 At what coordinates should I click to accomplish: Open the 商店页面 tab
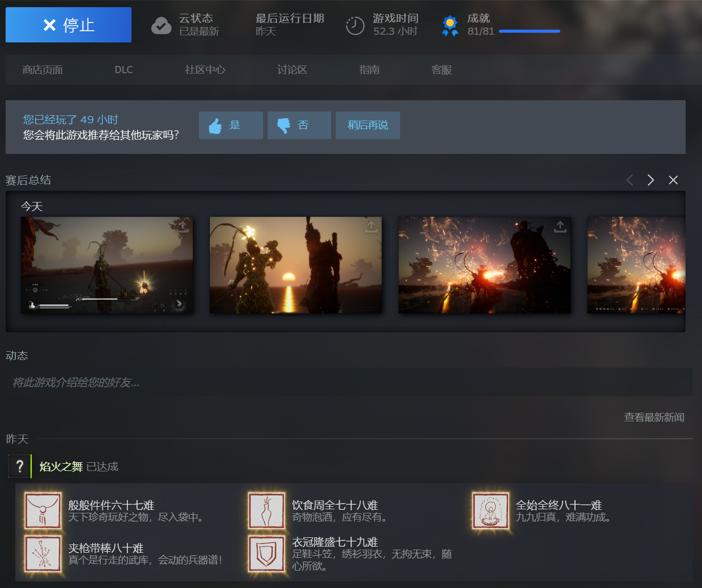(42, 70)
